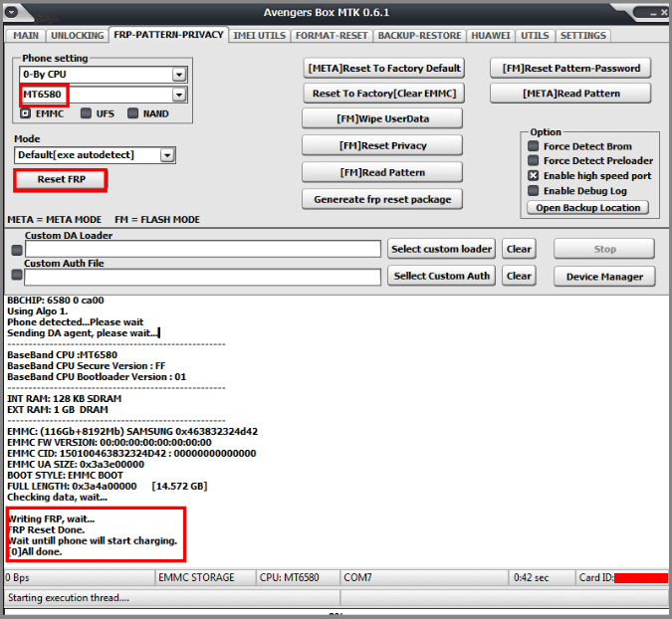Click Select custom loader button
The width and height of the screenshot is (672, 619).
click(441, 249)
